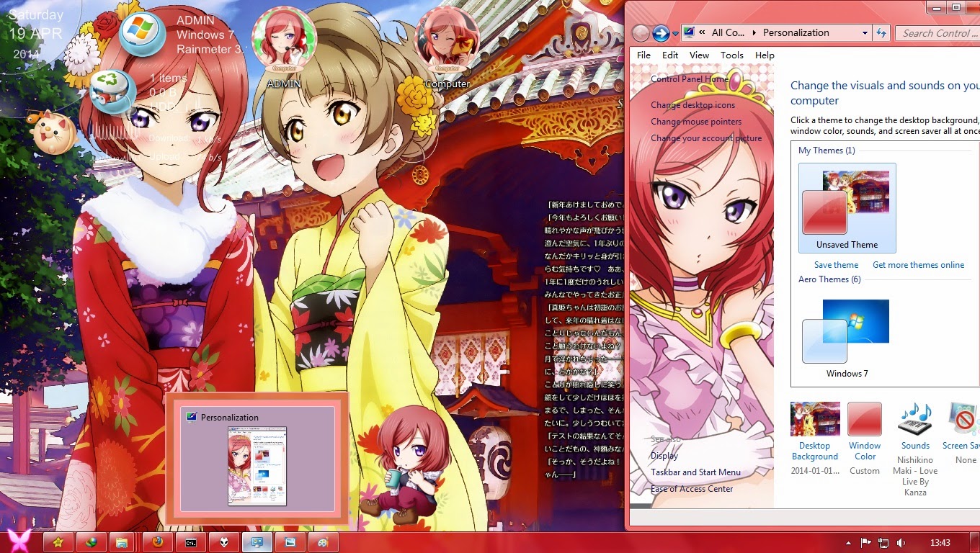Open the Command Prompt taskbar icon

(191, 542)
